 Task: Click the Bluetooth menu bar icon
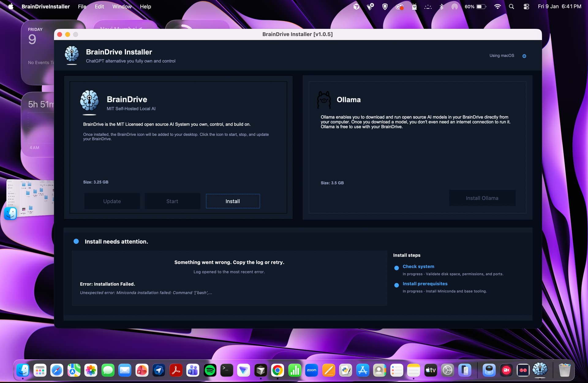[441, 6]
